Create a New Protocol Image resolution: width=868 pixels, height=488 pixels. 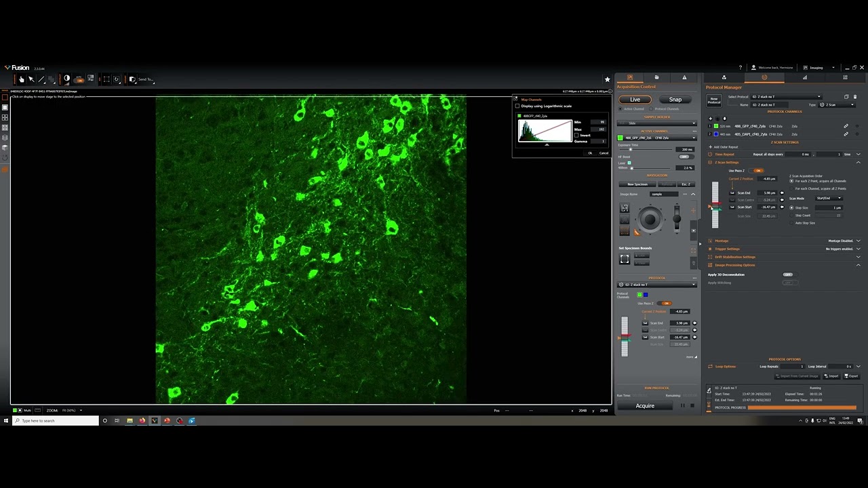(714, 100)
